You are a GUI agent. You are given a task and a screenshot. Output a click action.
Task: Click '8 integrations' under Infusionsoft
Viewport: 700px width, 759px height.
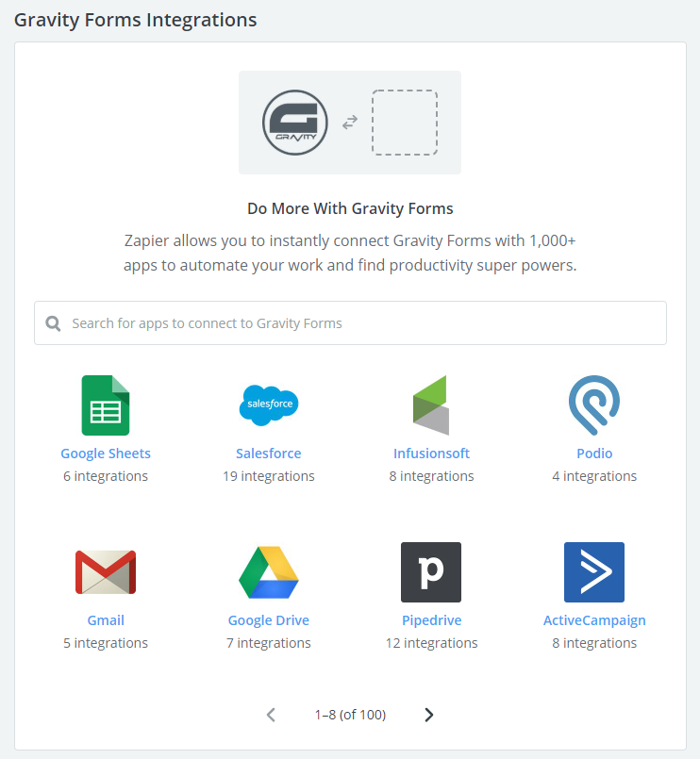point(431,476)
